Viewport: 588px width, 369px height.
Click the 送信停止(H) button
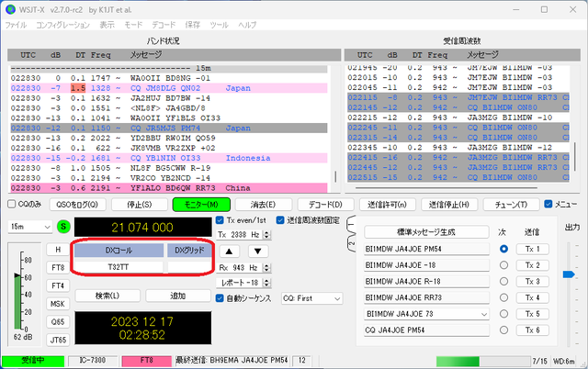tap(449, 205)
